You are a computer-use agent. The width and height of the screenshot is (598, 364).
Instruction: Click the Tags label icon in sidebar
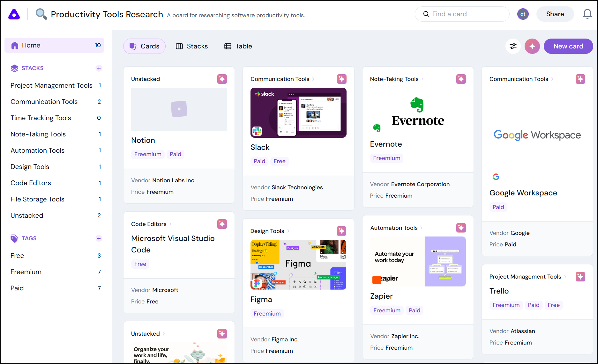(x=15, y=238)
